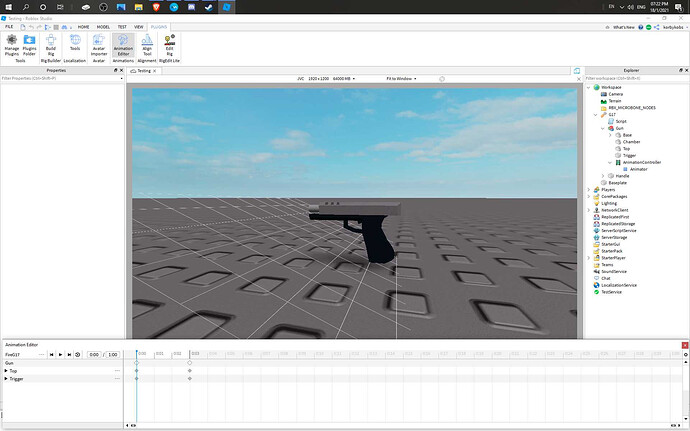Select TestService in Explorer
The height and width of the screenshot is (431, 690).
(612, 292)
